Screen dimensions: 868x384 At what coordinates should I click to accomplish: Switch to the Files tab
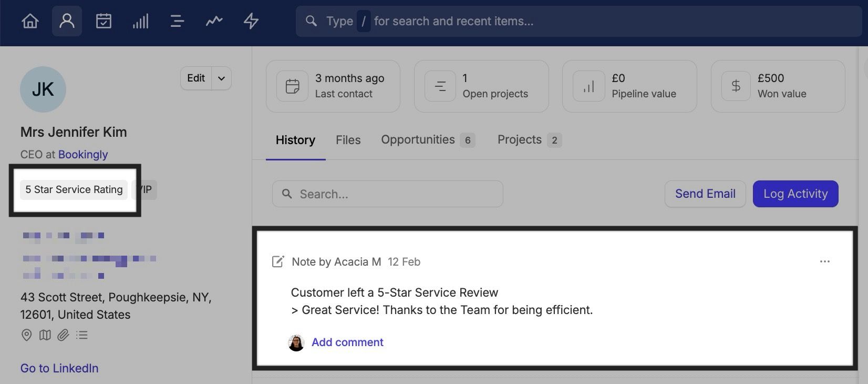348,140
